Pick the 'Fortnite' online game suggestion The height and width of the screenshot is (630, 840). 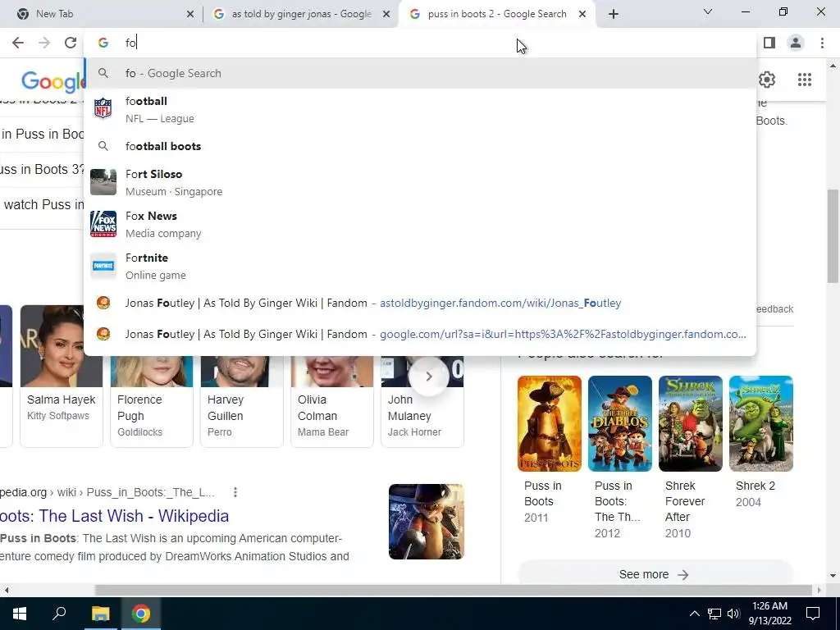coord(420,266)
